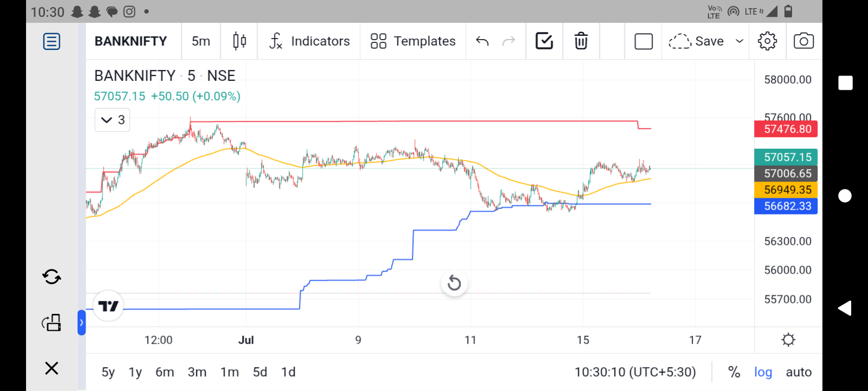
Task: Toggle percent scale mode
Action: [x=734, y=372]
